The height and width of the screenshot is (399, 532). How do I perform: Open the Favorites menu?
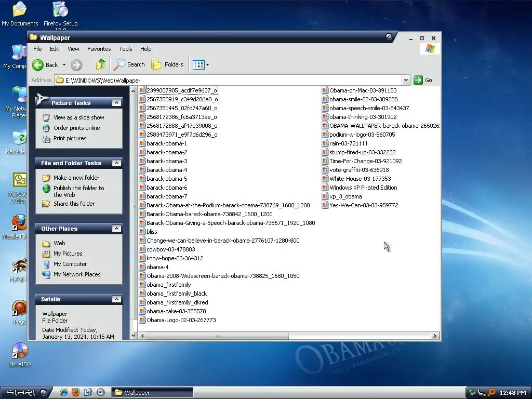99,49
